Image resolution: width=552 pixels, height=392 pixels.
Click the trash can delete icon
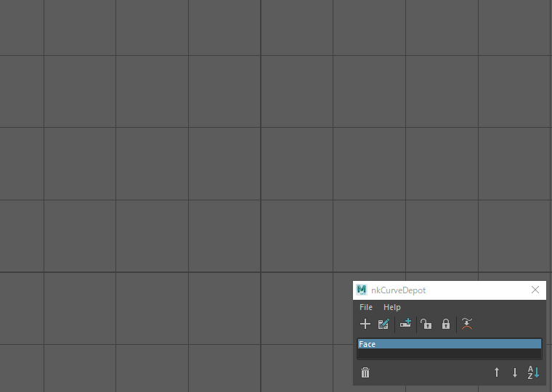365,372
